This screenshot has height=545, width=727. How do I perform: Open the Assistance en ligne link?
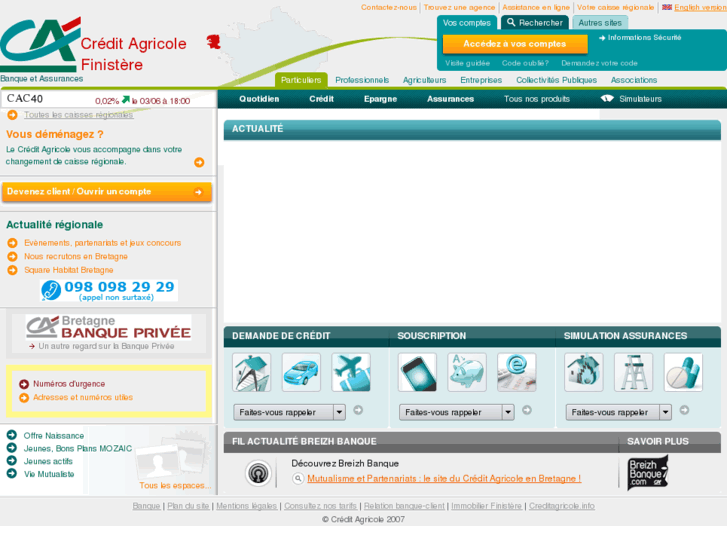[x=536, y=7]
